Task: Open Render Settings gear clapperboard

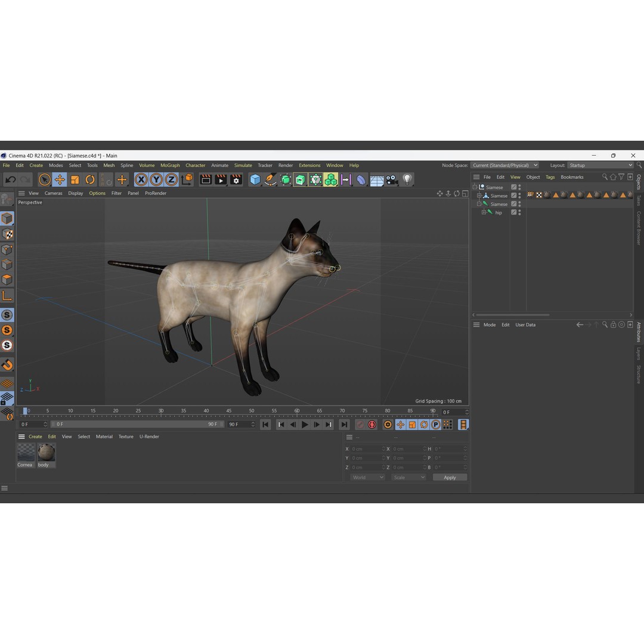Action: [236, 179]
